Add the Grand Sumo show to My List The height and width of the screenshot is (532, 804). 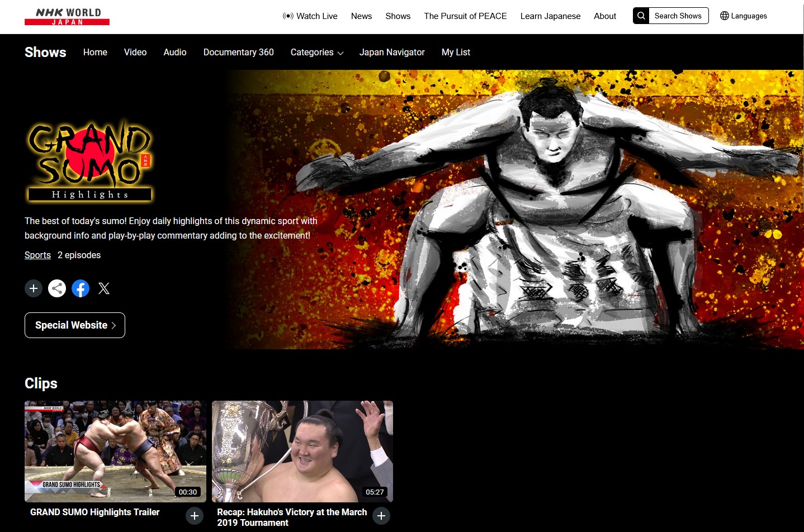click(34, 288)
